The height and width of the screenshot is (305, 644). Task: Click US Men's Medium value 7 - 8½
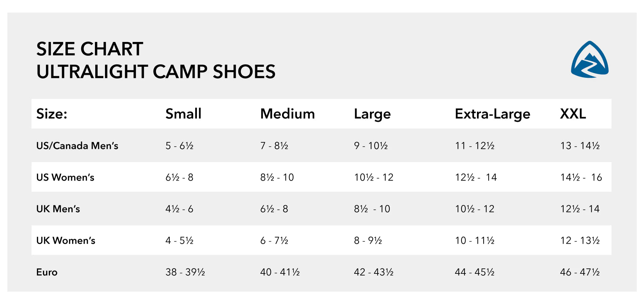click(274, 146)
